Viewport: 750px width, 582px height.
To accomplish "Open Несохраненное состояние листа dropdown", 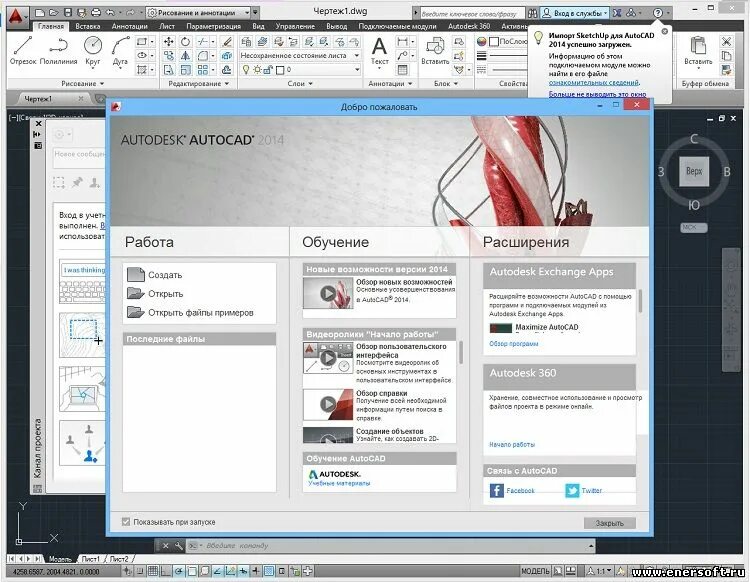I will 299,55.
